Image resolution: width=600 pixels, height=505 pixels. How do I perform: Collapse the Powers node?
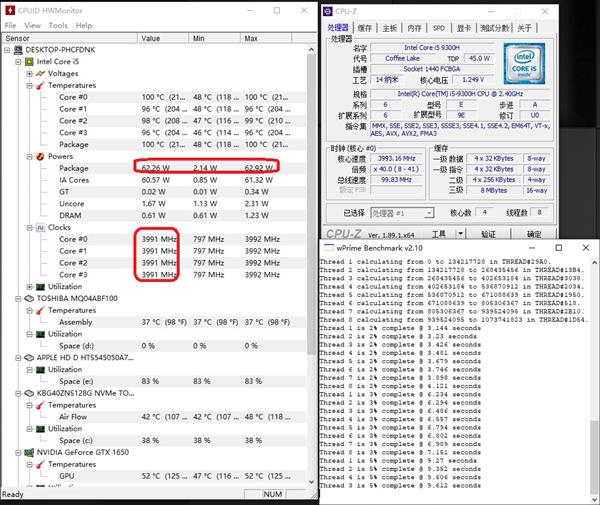(29, 156)
